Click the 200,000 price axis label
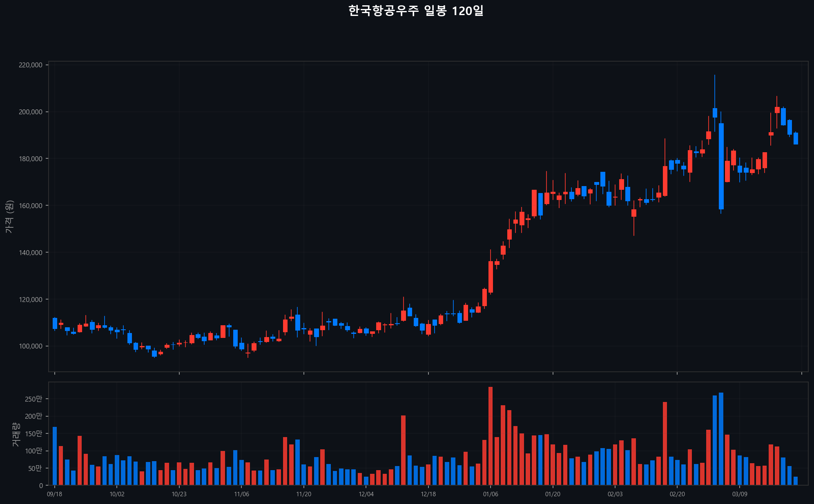 pyautogui.click(x=31, y=112)
